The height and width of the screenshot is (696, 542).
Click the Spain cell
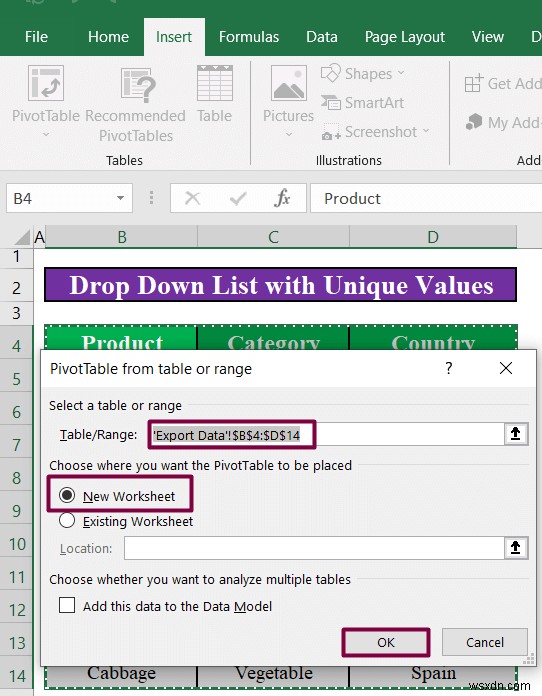(x=433, y=675)
